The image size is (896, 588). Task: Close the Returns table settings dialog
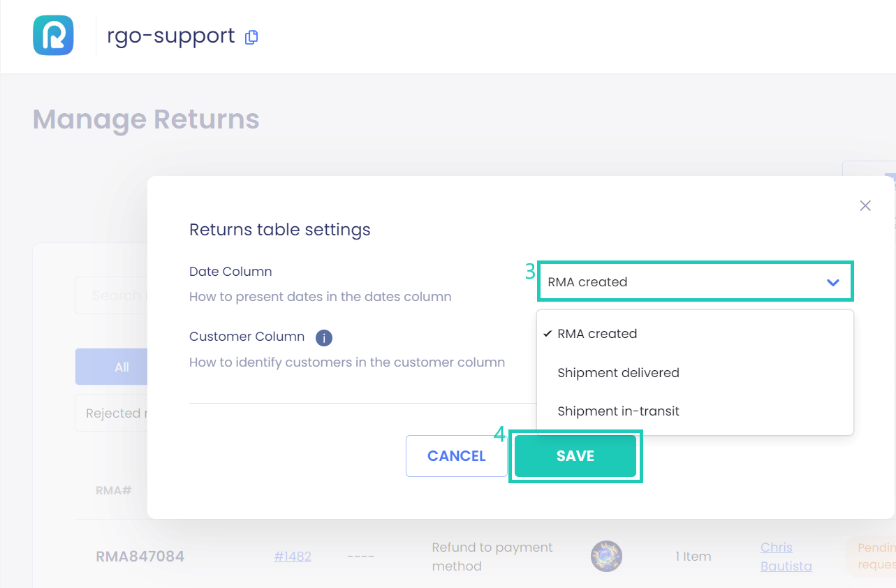865,205
